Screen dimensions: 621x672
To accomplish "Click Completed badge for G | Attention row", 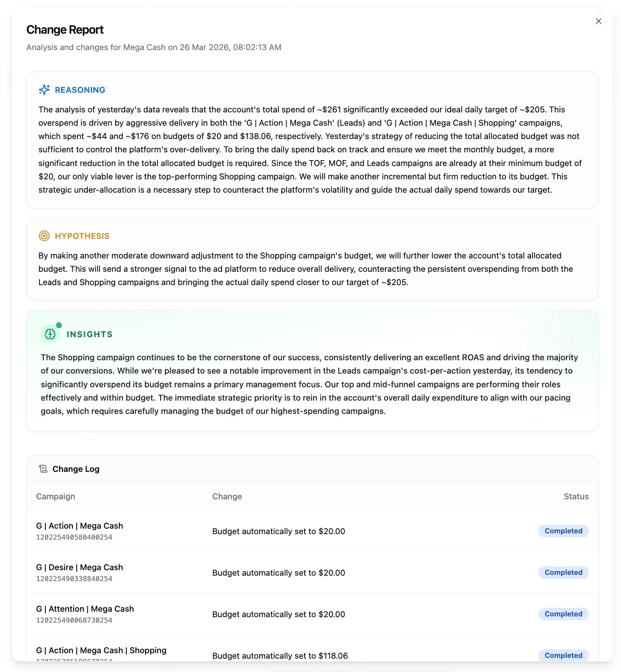I will coord(563,614).
